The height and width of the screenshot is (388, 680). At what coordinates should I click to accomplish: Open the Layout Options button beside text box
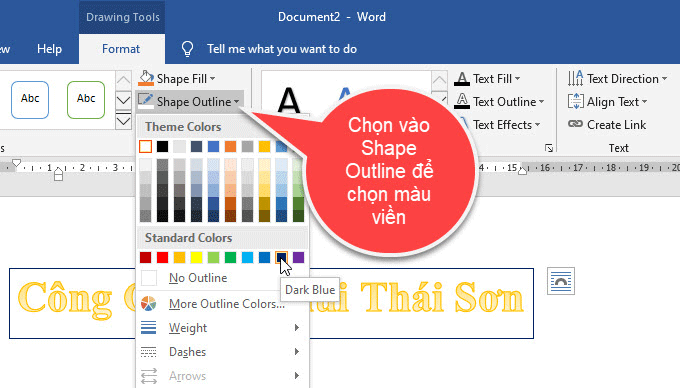(x=561, y=281)
